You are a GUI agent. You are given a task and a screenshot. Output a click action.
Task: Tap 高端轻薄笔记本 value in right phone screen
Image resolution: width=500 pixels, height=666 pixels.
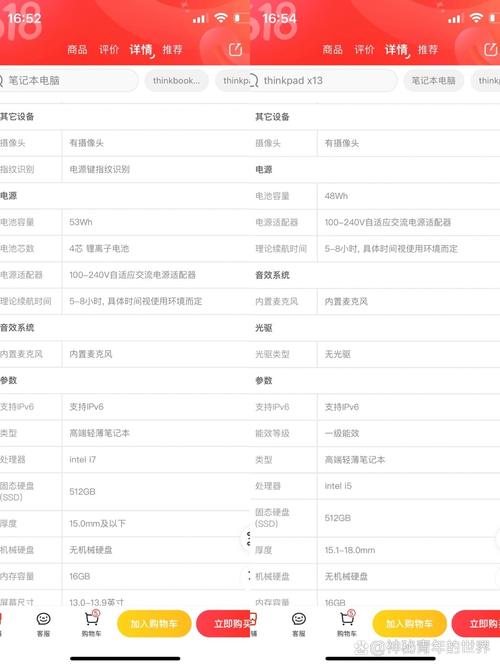point(355,460)
